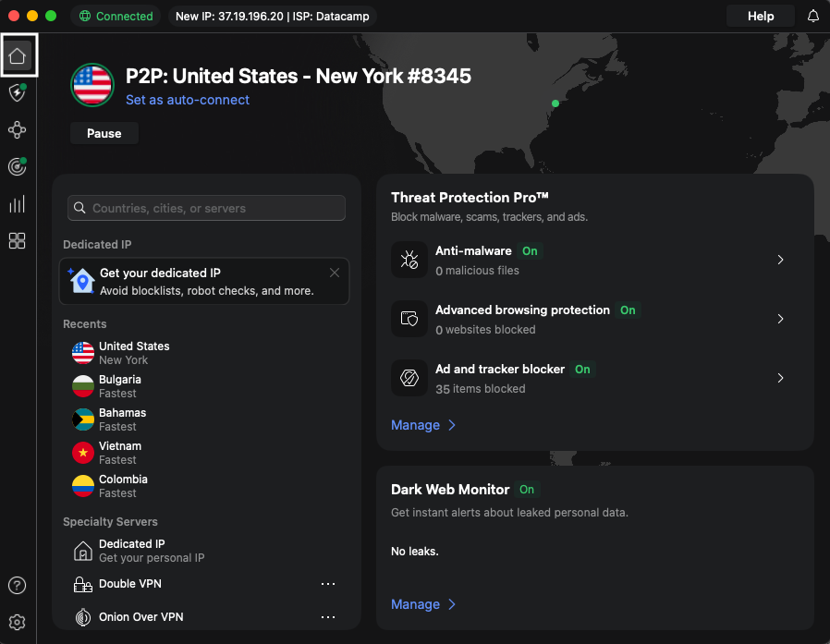This screenshot has width=830, height=644.
Task: Open Threat Protection shield sidebar icon
Action: 17,92
